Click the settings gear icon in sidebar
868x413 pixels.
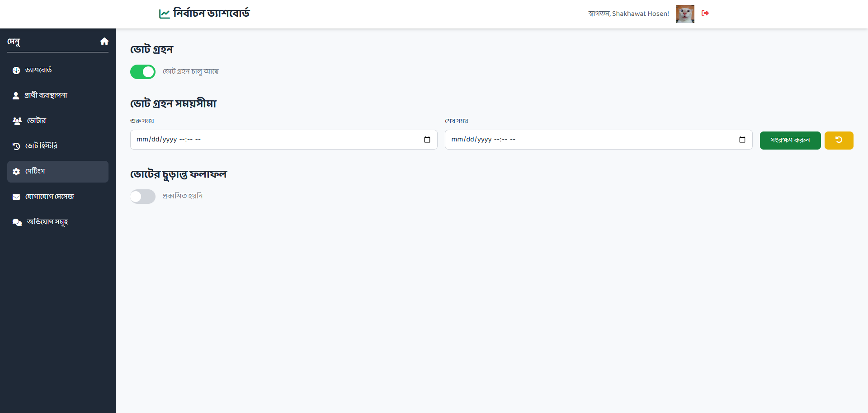(16, 172)
